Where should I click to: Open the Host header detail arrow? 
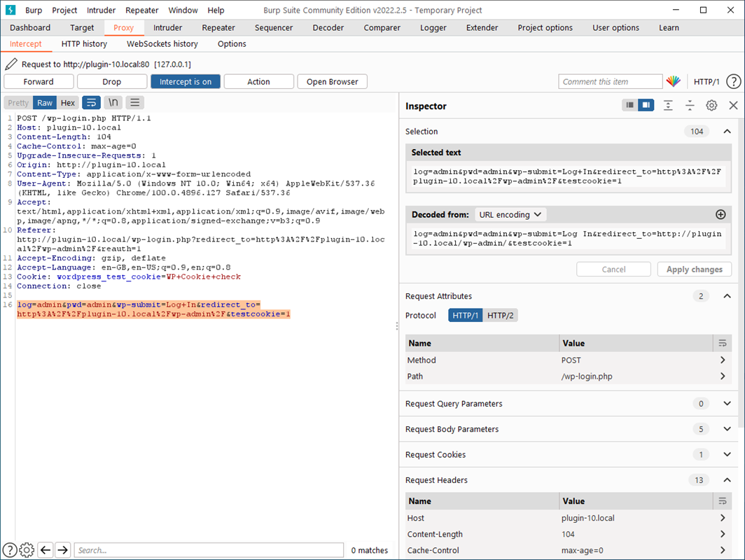(722, 518)
